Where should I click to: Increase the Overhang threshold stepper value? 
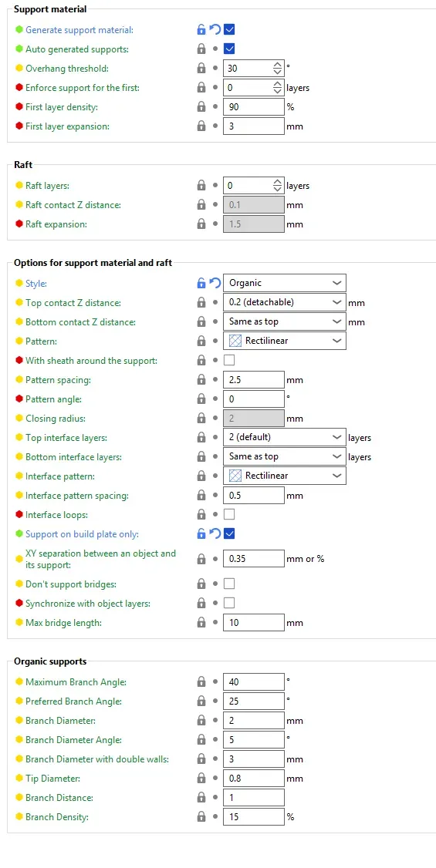click(x=278, y=65)
